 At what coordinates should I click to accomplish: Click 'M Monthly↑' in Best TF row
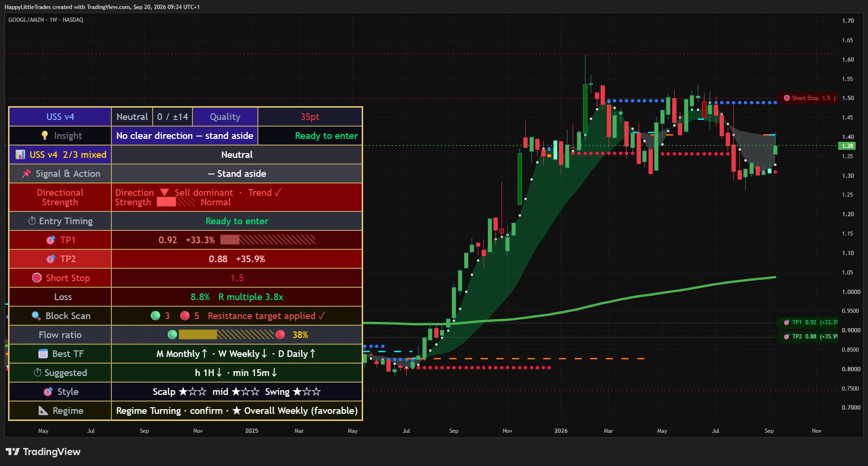pos(182,354)
